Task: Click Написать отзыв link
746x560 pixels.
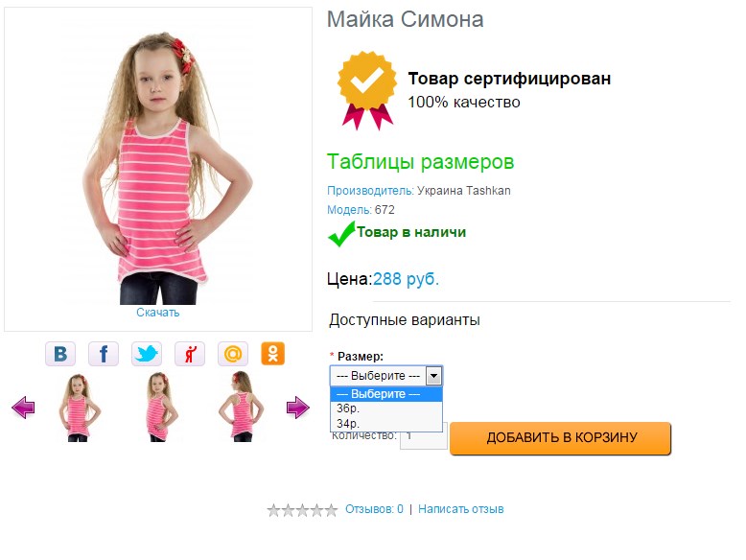Action: tap(461, 509)
